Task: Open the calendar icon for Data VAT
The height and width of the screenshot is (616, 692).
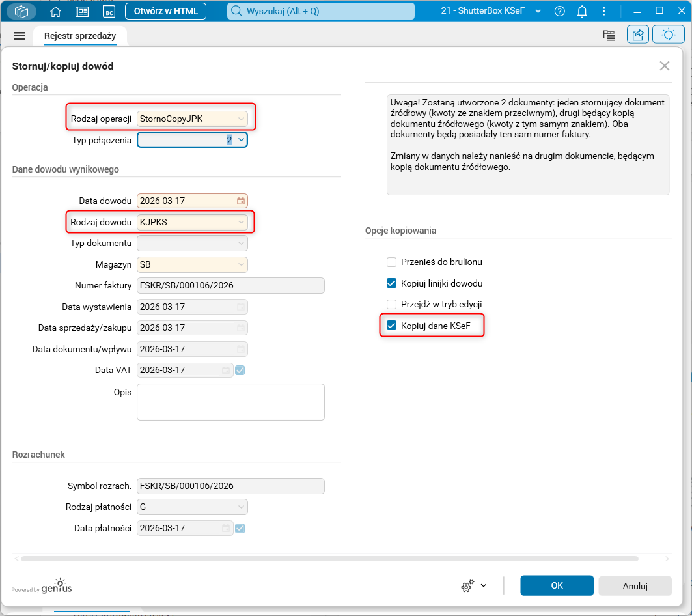Action: coord(226,370)
